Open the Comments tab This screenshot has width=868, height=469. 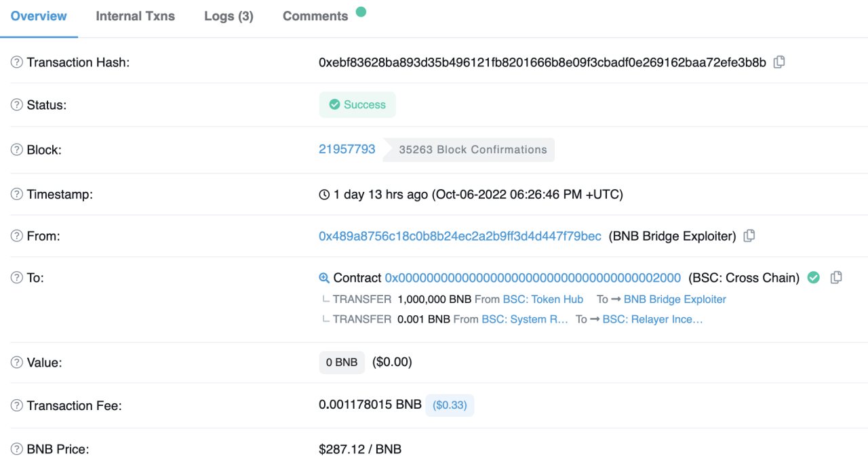click(315, 16)
